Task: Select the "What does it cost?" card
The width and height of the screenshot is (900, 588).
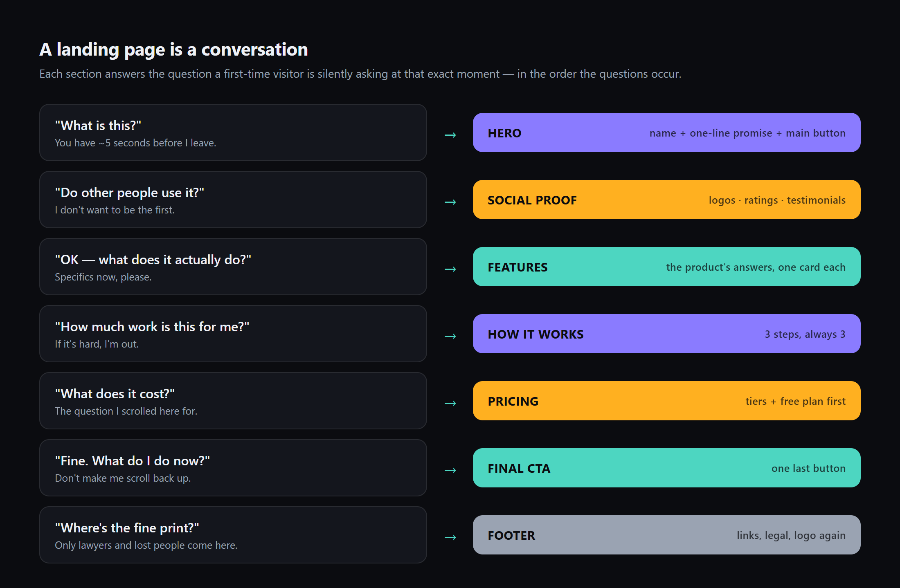Action: point(233,401)
